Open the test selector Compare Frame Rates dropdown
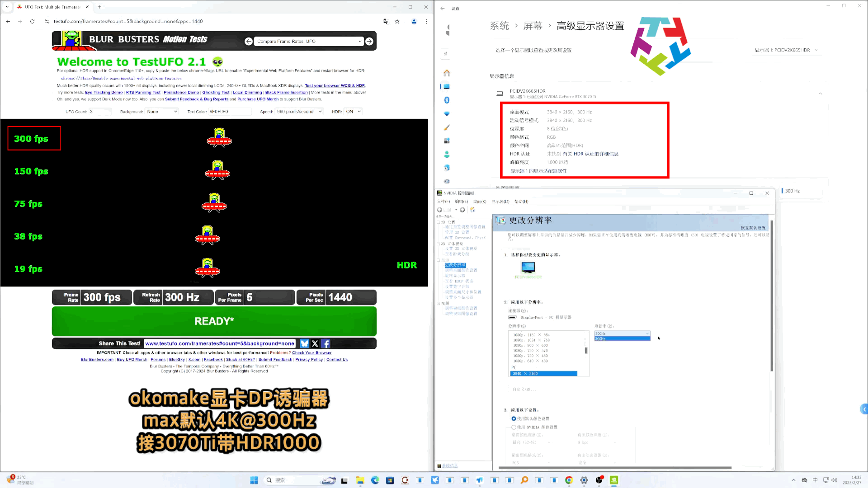The height and width of the screenshot is (488, 868). pyautogui.click(x=309, y=41)
